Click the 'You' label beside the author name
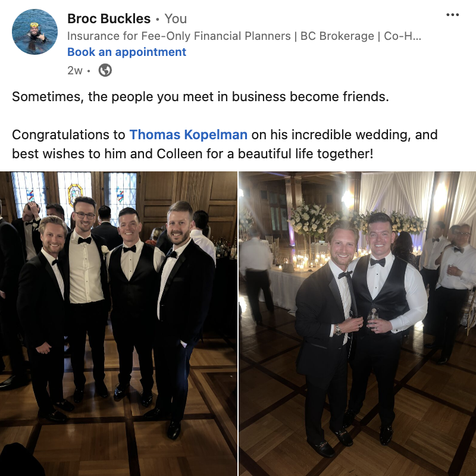Screen dimensions: 476x476 tap(176, 19)
